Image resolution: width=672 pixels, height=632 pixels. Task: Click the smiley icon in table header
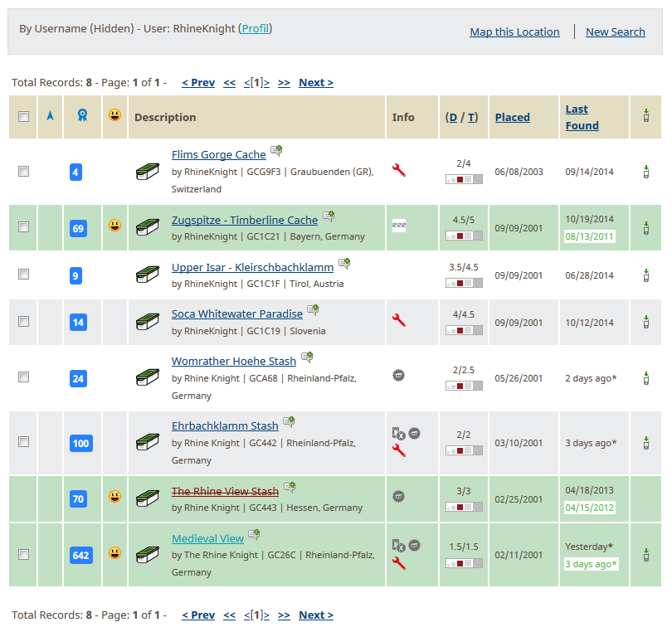click(x=114, y=114)
